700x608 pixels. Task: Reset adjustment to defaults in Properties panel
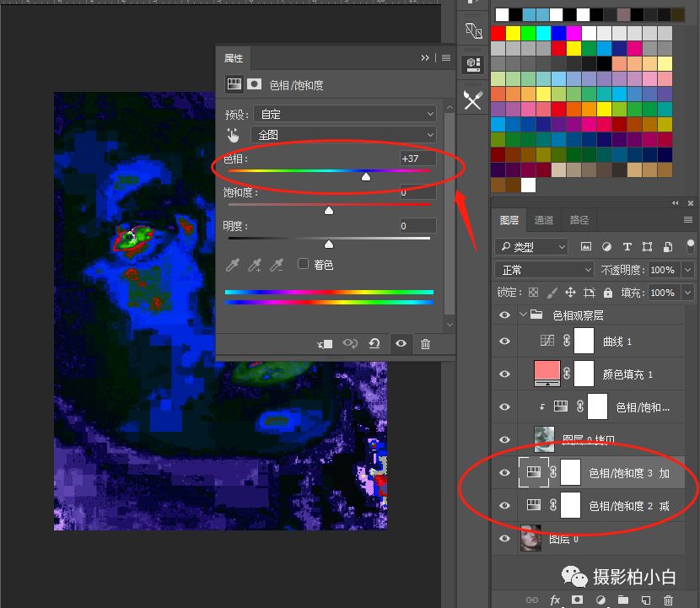pyautogui.click(x=374, y=344)
